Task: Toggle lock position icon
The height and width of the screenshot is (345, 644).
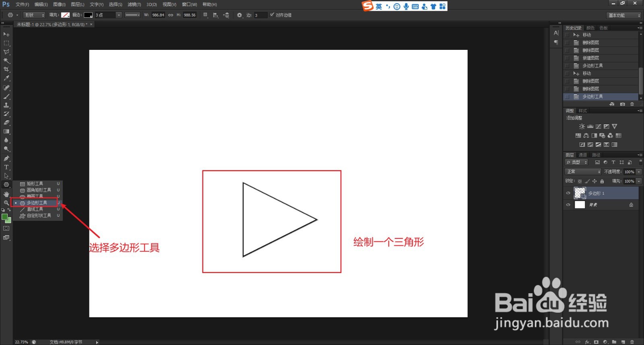Action: click(x=594, y=181)
